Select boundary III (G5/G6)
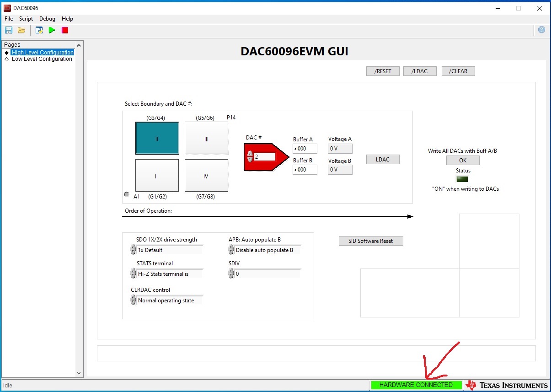Viewport: 551px width, 392px height. point(206,138)
